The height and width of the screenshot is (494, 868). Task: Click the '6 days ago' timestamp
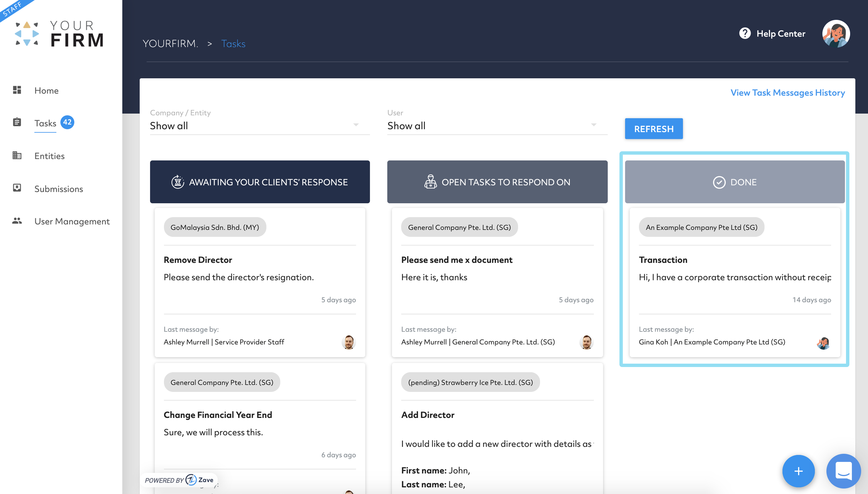(339, 455)
